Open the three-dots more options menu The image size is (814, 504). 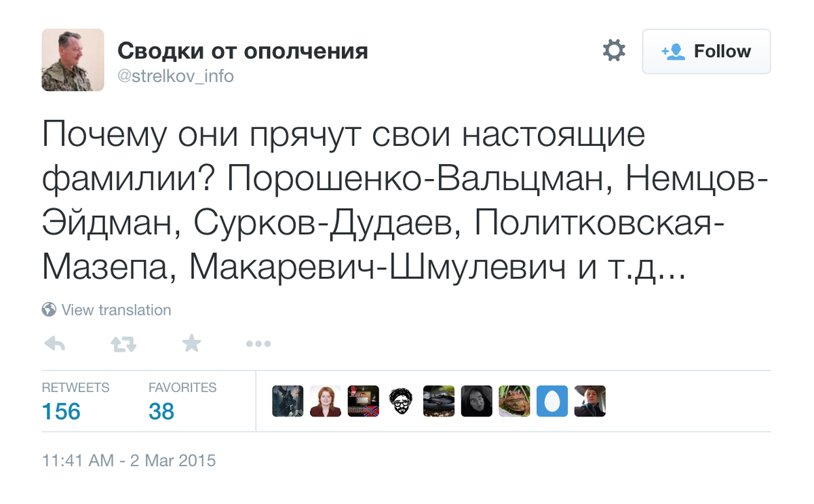point(258,344)
